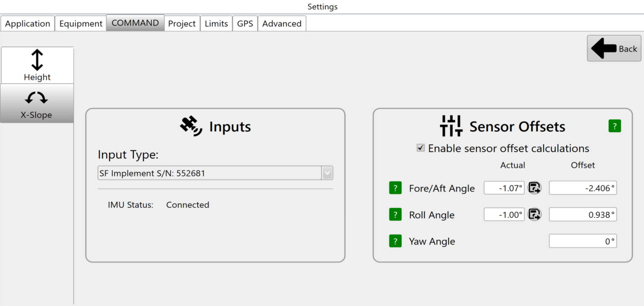
Task: Click the Sensor Offsets sliders icon
Action: coord(451,126)
